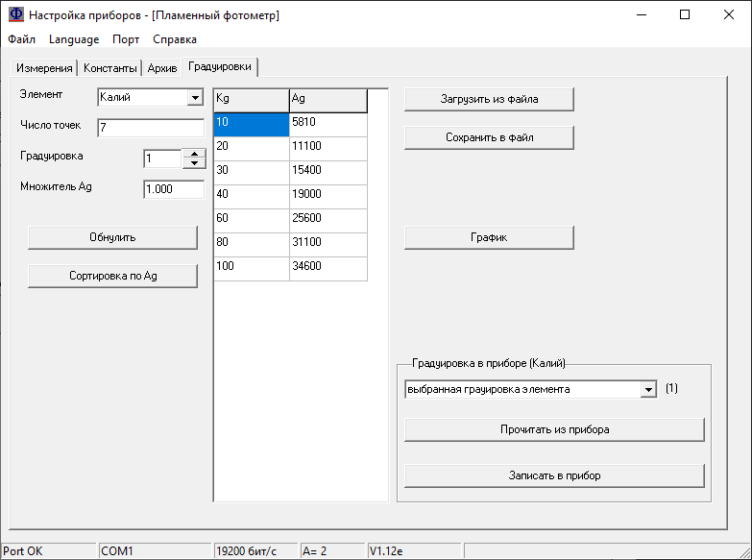Viewport: 752px width, 560px height.
Task: Show the График calibration plot
Action: click(x=488, y=237)
